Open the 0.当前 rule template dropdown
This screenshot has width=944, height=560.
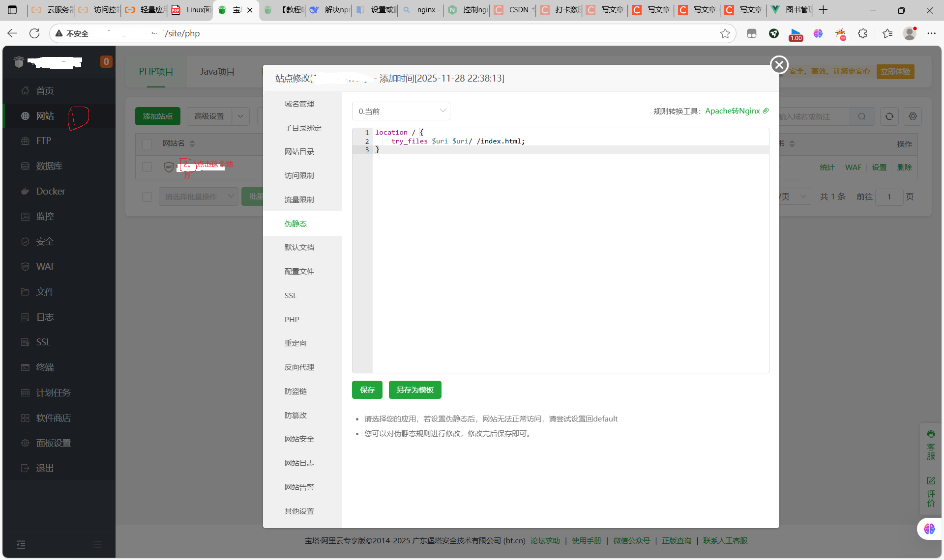pos(401,111)
